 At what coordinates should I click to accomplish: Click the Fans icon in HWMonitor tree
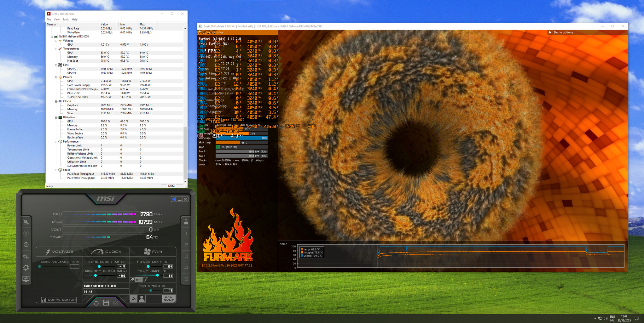(x=60, y=65)
